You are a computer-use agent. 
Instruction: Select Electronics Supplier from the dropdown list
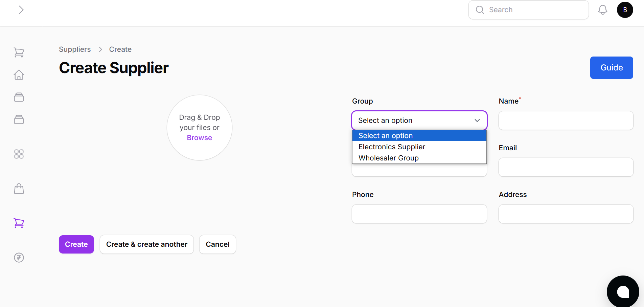pyautogui.click(x=392, y=147)
